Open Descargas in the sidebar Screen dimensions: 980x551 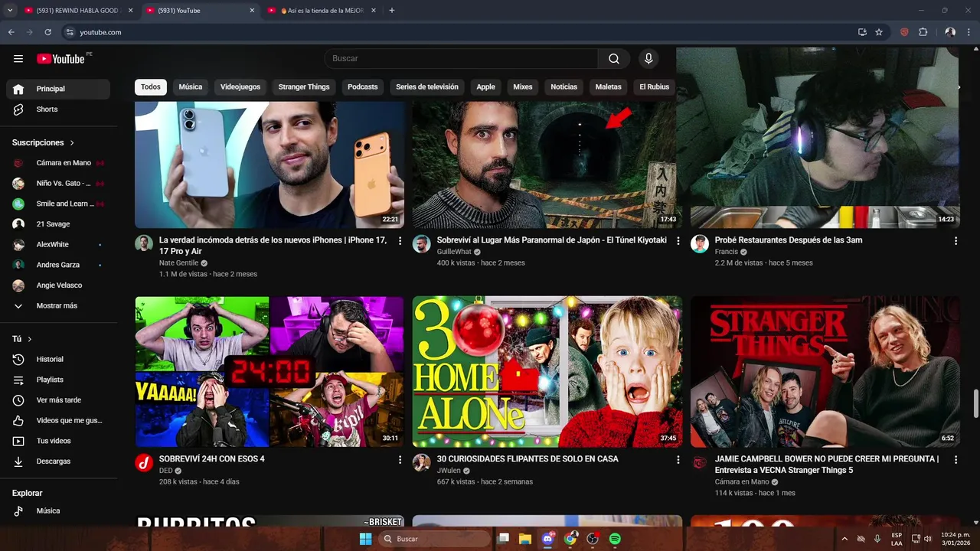click(58, 461)
